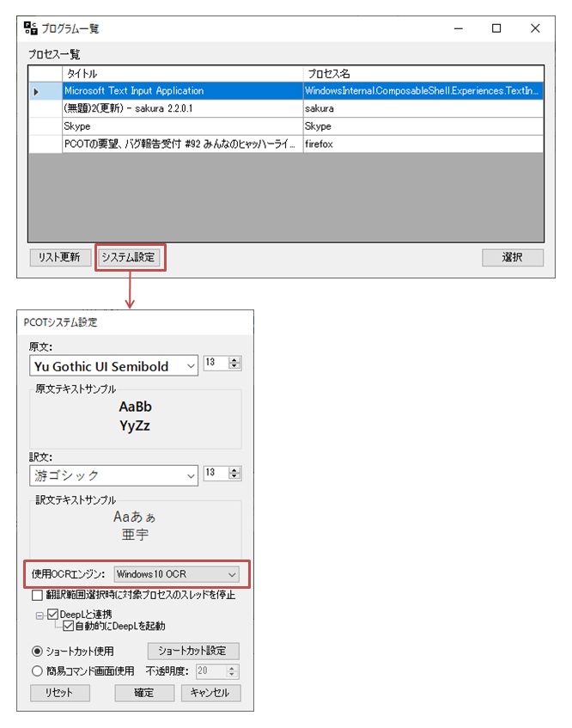Sort by the プロセス名 column header

pos(423,74)
